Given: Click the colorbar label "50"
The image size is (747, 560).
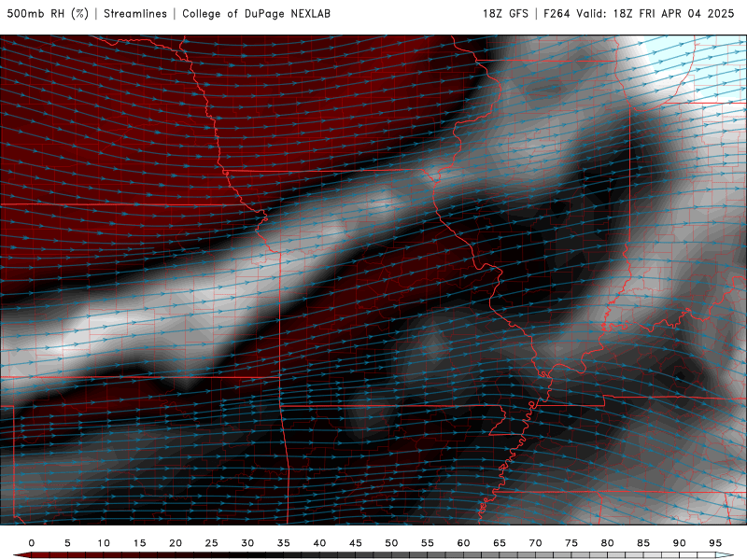Looking at the screenshot, I should coord(391,543).
